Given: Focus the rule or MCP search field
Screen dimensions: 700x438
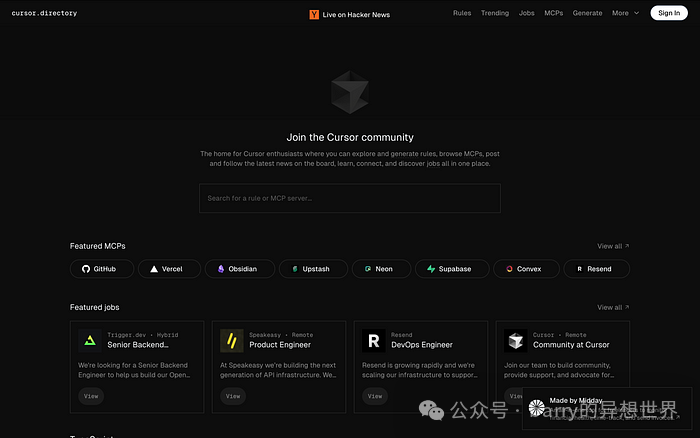Looking at the screenshot, I should tap(350, 198).
